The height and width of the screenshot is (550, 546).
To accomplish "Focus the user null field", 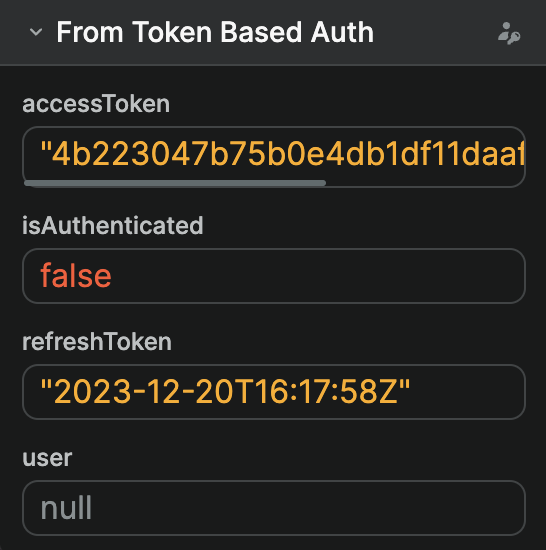I will [x=274, y=508].
